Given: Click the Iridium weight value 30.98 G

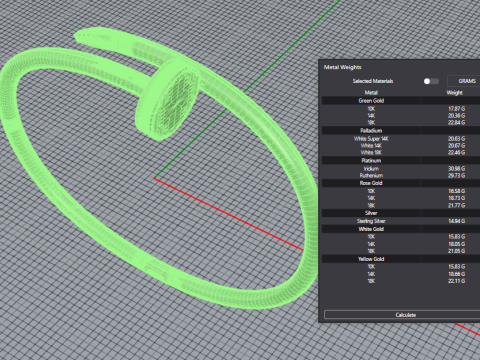Looking at the screenshot, I should pos(456,168).
